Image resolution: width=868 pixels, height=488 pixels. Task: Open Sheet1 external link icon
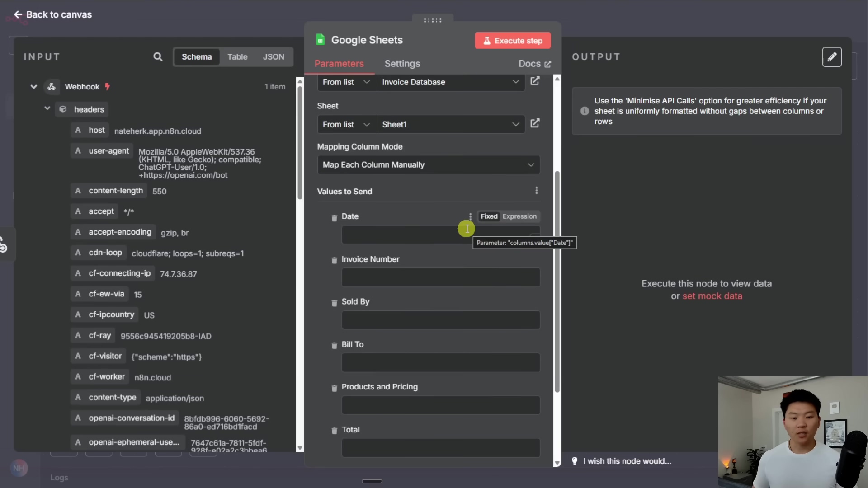[535, 123]
